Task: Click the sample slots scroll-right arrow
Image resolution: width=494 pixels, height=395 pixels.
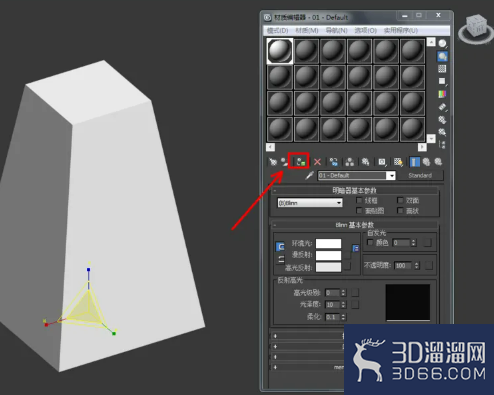Action: [422, 147]
